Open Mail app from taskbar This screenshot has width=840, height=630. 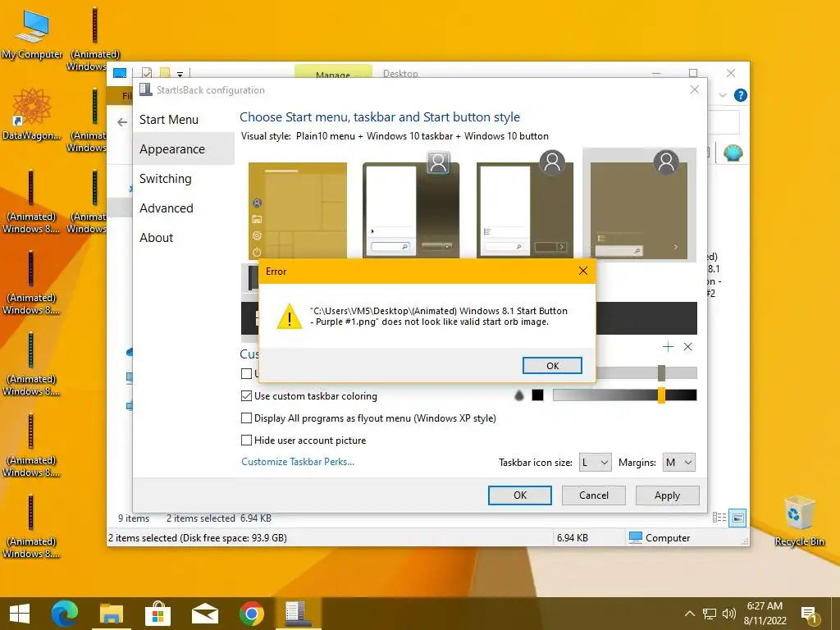pyautogui.click(x=204, y=614)
